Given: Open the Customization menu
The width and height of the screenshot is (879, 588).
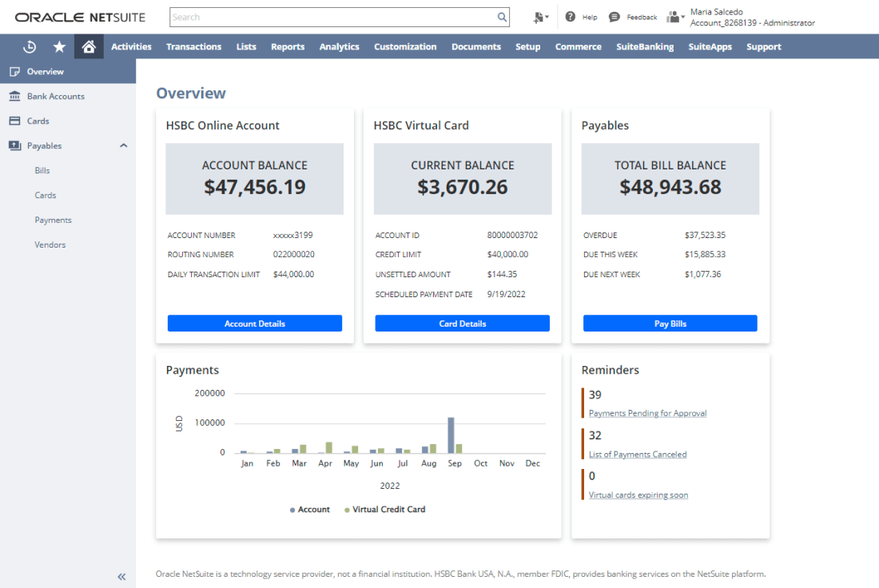Looking at the screenshot, I should [405, 46].
